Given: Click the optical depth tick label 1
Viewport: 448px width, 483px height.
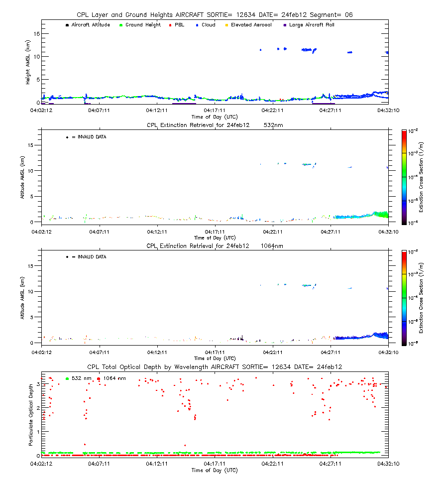Looking at the screenshot, I should (x=38, y=432).
